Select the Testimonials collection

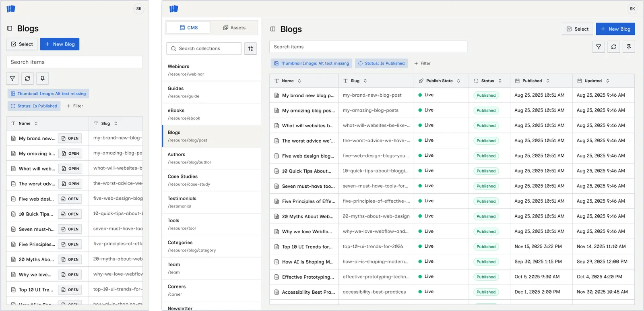pos(211,202)
